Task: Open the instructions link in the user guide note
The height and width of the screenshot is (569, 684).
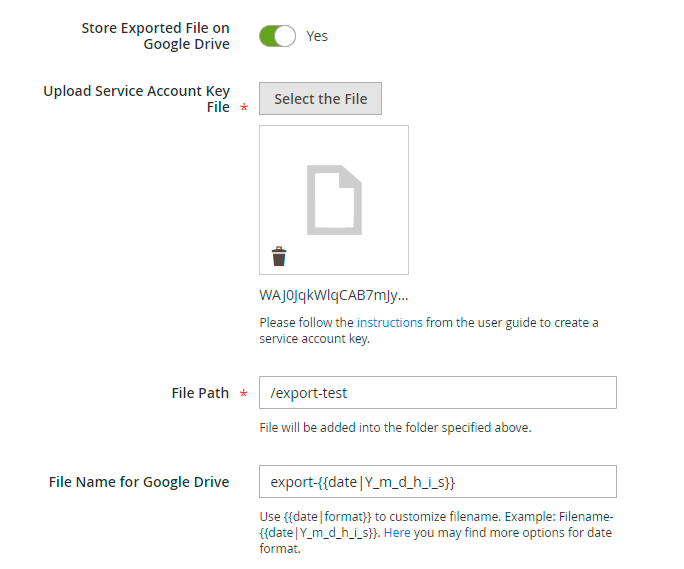Action: point(389,322)
